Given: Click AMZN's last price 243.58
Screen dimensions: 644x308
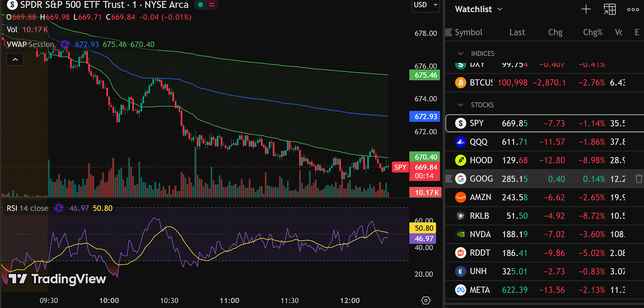Looking at the screenshot, I should click(515, 197).
